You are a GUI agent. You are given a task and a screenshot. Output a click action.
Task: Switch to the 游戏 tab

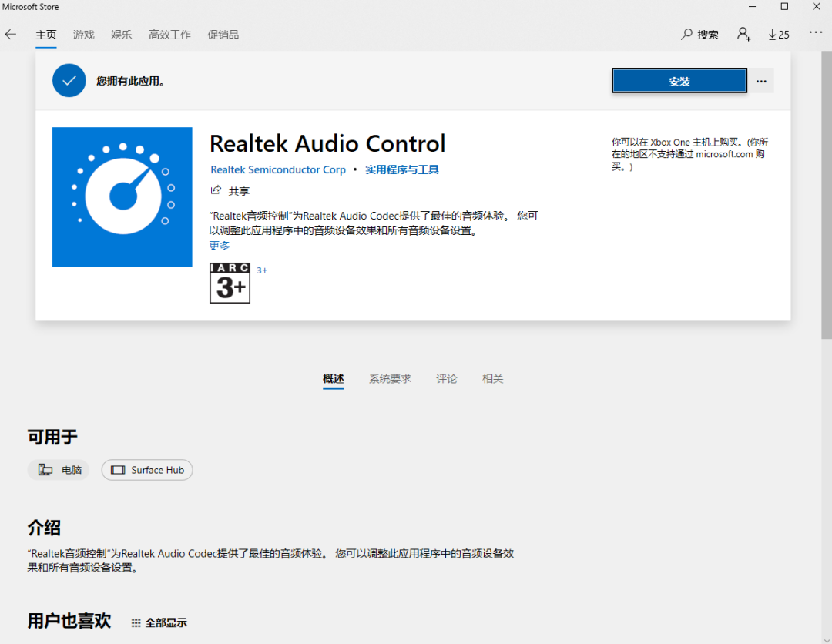[x=84, y=35]
